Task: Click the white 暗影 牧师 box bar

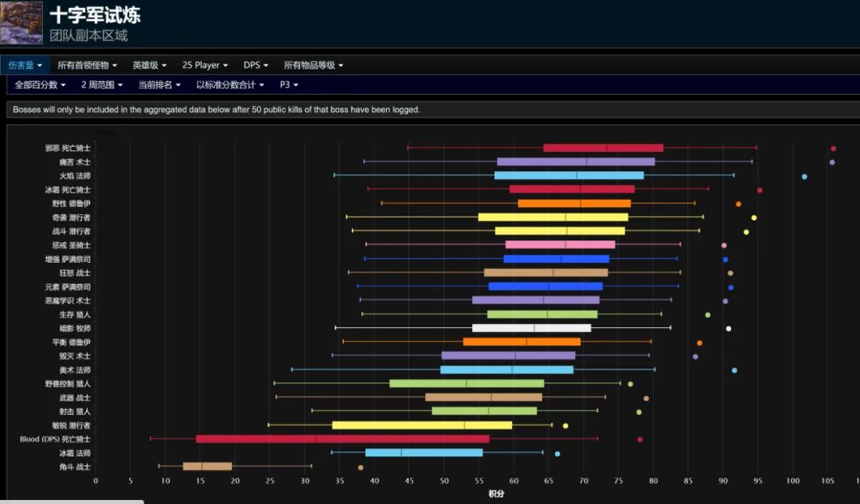Action: tap(531, 328)
